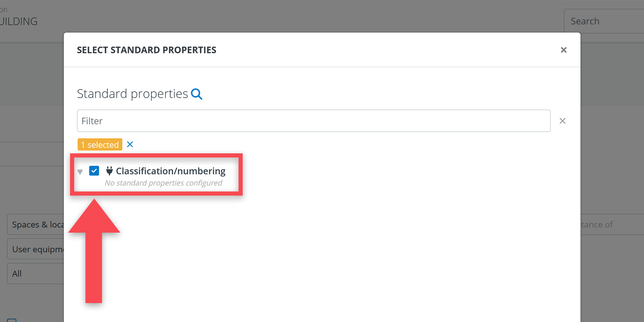
Task: Toggle the partially visible checkbox at bottom left
Action: click(x=12, y=320)
